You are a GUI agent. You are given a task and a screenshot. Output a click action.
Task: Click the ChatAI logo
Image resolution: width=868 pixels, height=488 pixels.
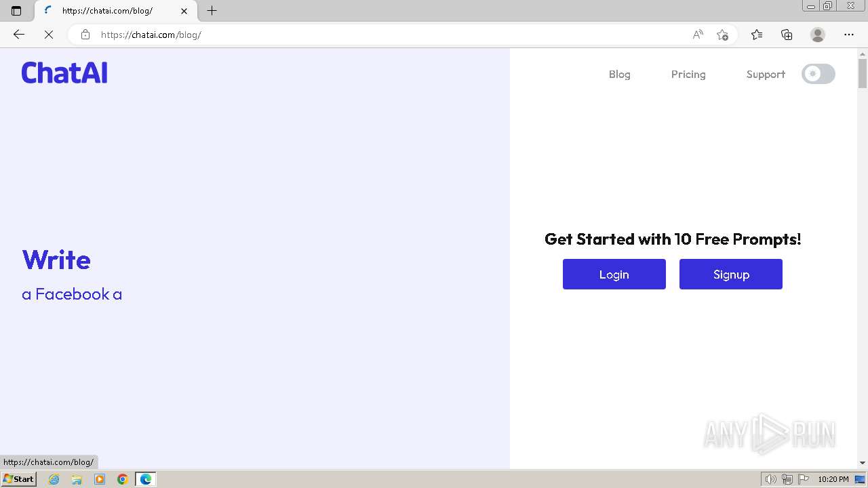click(64, 73)
